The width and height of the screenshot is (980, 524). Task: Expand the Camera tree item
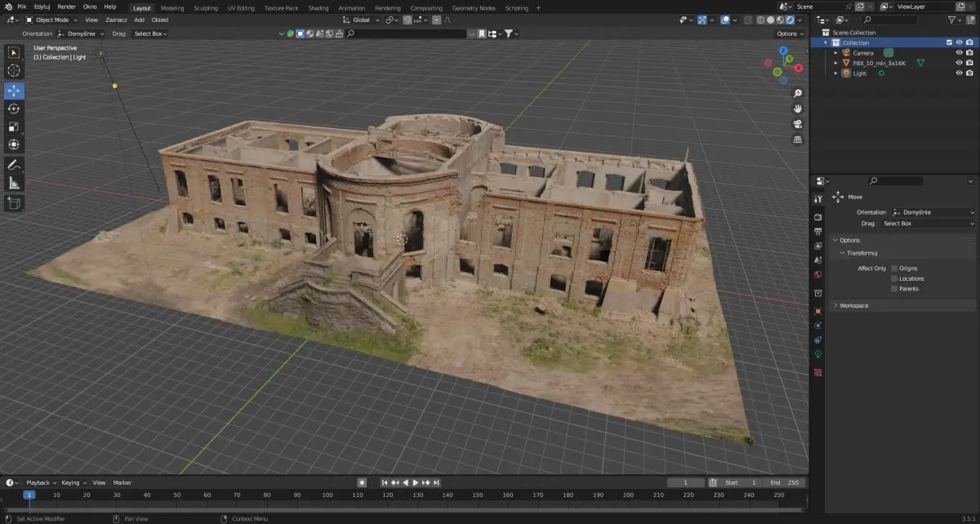835,53
